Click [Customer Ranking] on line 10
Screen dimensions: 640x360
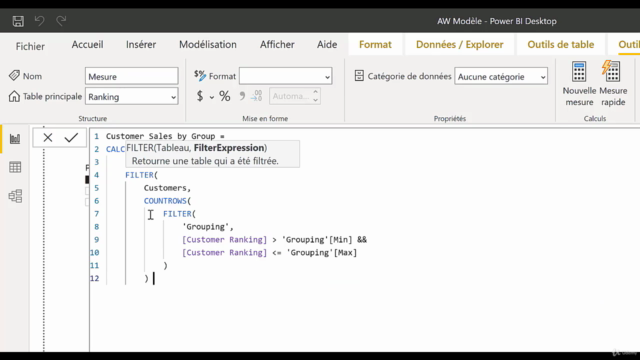[224, 253]
